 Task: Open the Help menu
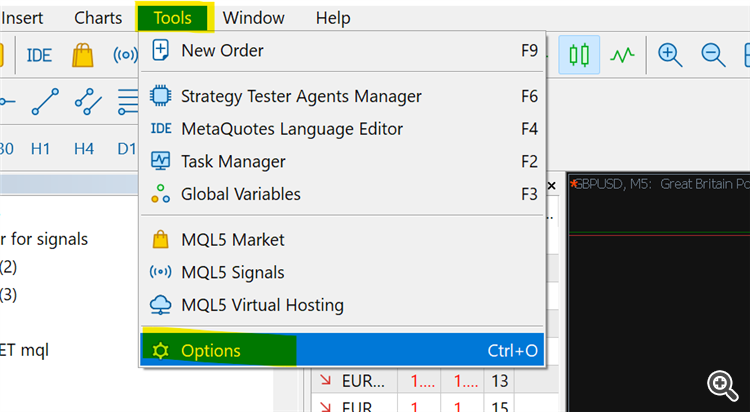point(333,18)
